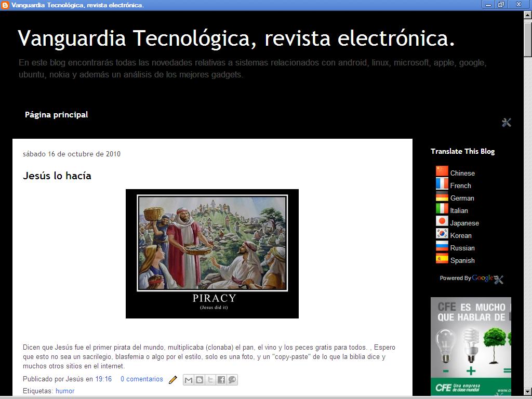Viewport: 532px width, 399px height.
Task: Click the vertical scrollbar up arrow
Action: pyautogui.click(x=528, y=15)
